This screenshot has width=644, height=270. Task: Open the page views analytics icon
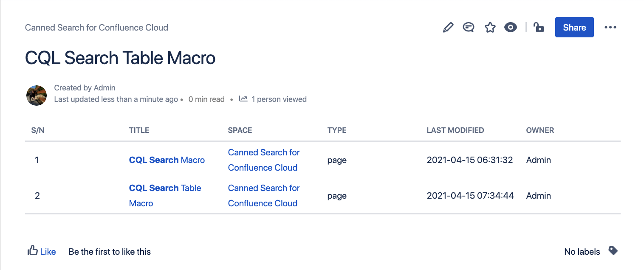click(243, 99)
